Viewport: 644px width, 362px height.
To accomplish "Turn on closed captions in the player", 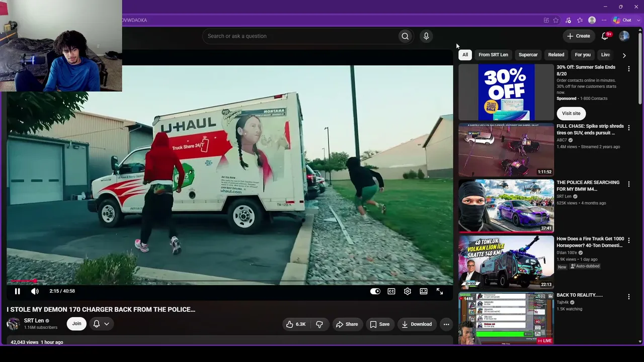I will (391, 291).
